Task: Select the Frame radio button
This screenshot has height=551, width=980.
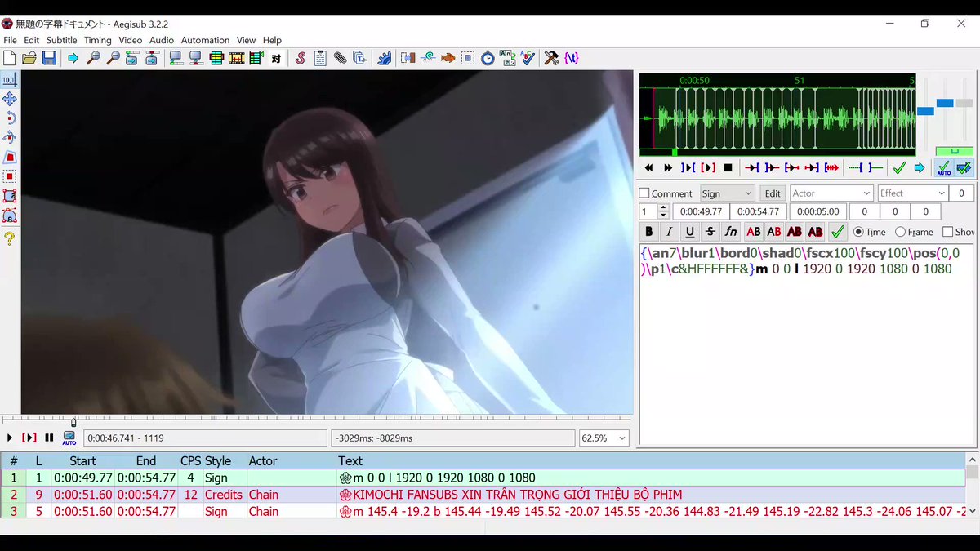Action: click(900, 232)
